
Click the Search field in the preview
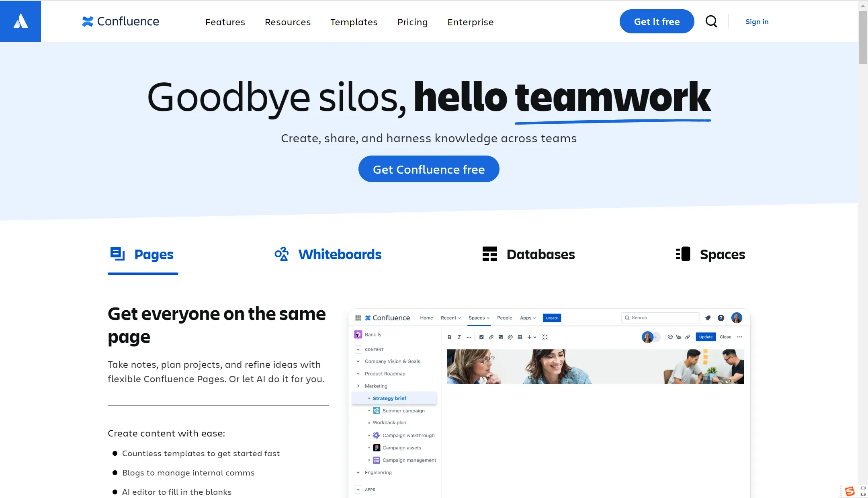660,318
